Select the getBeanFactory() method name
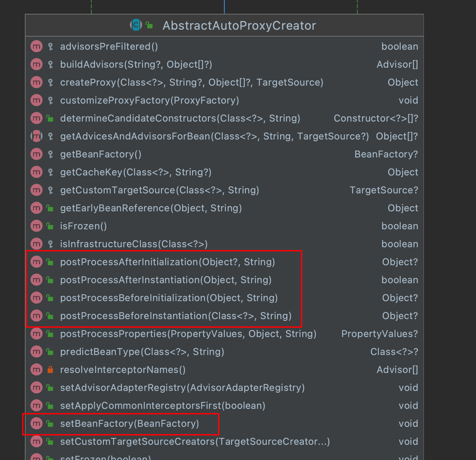This screenshot has width=476, height=460. click(x=101, y=154)
